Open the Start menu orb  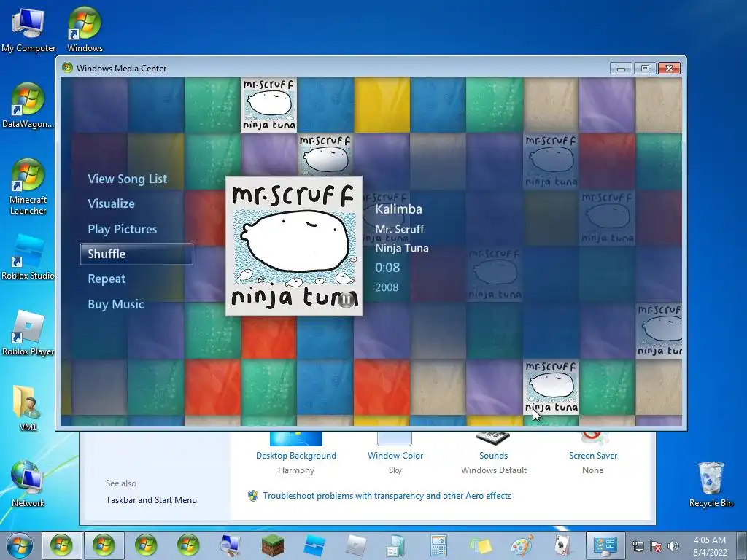coord(19,545)
